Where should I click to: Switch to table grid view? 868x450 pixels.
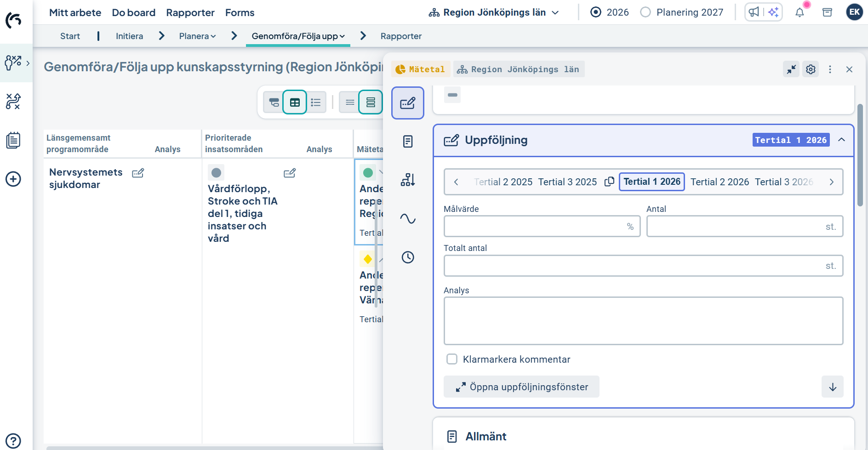pos(295,102)
